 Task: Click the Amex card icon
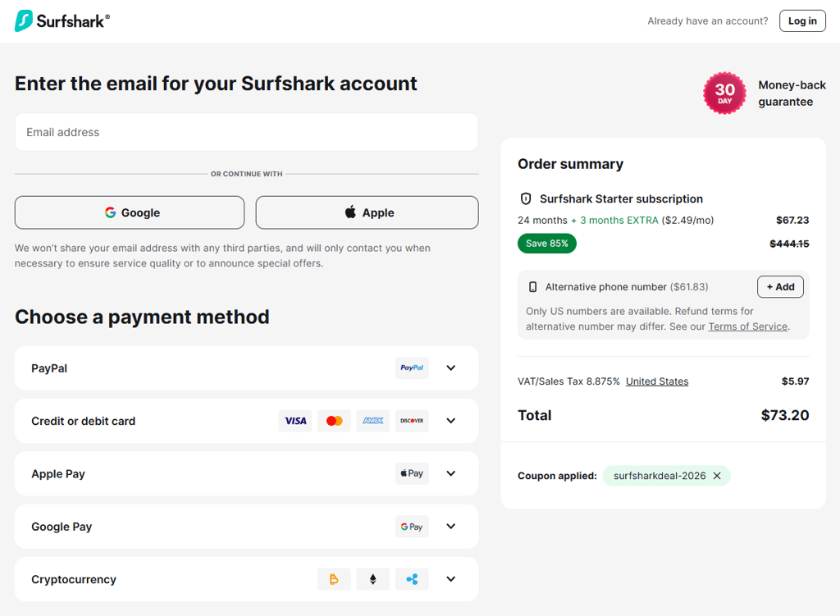(x=373, y=421)
